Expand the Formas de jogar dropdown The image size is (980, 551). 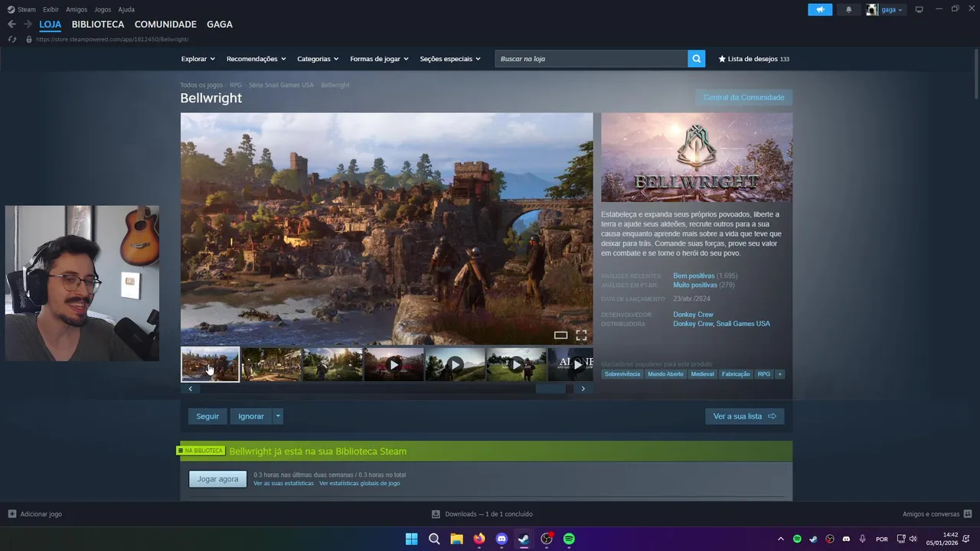[x=379, y=59]
